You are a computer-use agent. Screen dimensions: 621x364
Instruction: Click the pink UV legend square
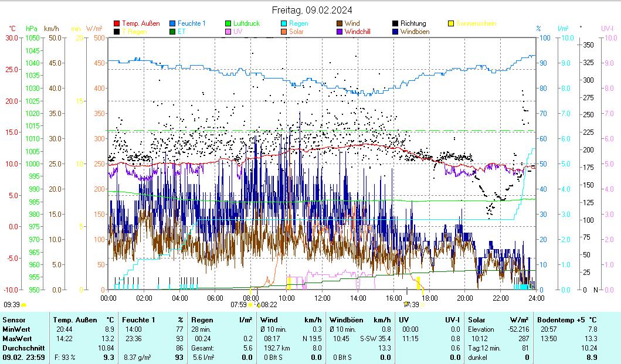pyautogui.click(x=229, y=32)
